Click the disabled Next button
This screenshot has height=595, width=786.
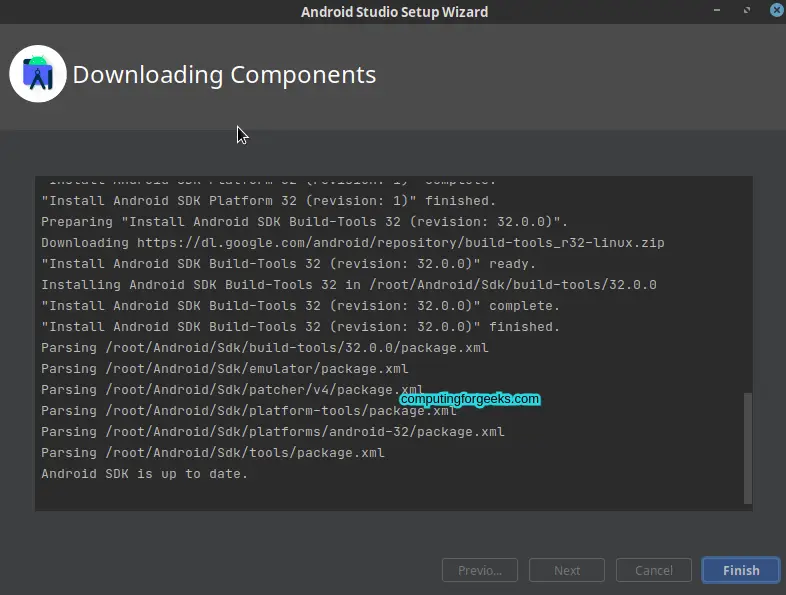point(567,570)
